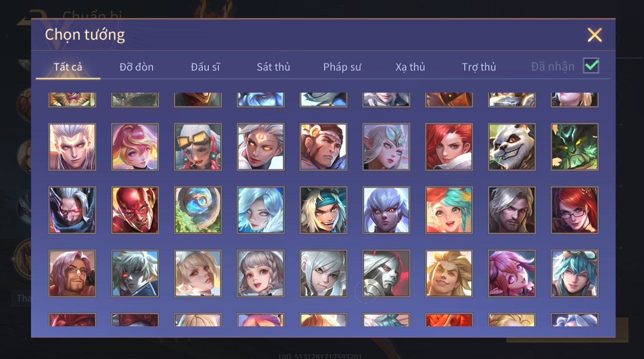Select the panda hero portrait
This screenshot has height=359, width=644.
[x=512, y=147]
